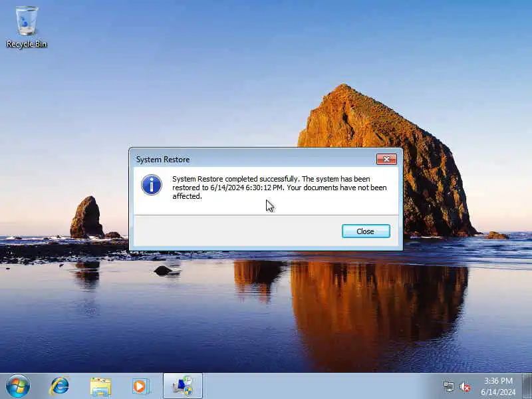Select the Recycle Bin desktop icon
Screen dimensions: 532x399
(27, 27)
